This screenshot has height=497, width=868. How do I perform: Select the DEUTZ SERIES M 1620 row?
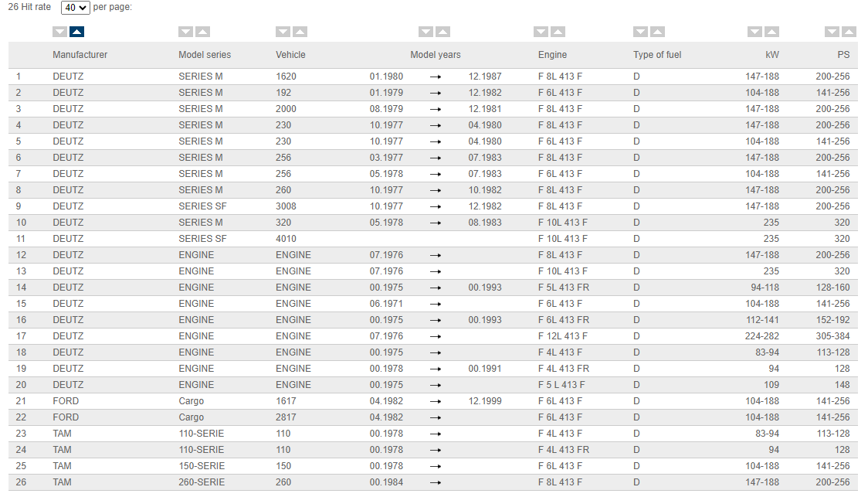(286, 77)
